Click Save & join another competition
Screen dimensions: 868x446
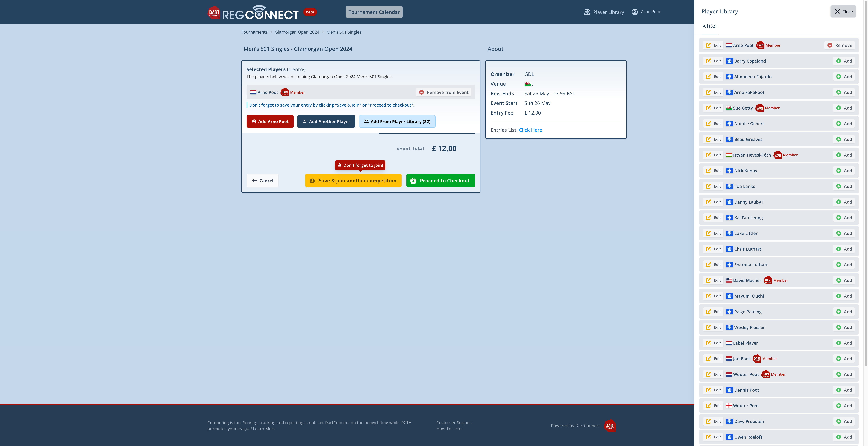pos(353,181)
